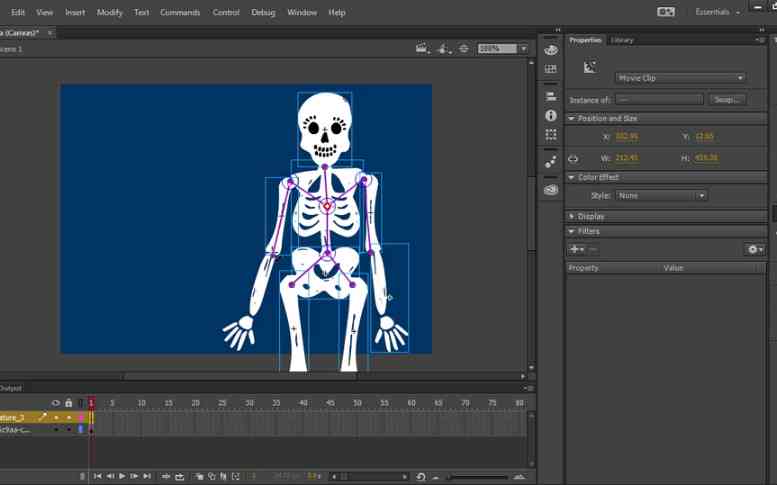Open the Text menu

(141, 12)
